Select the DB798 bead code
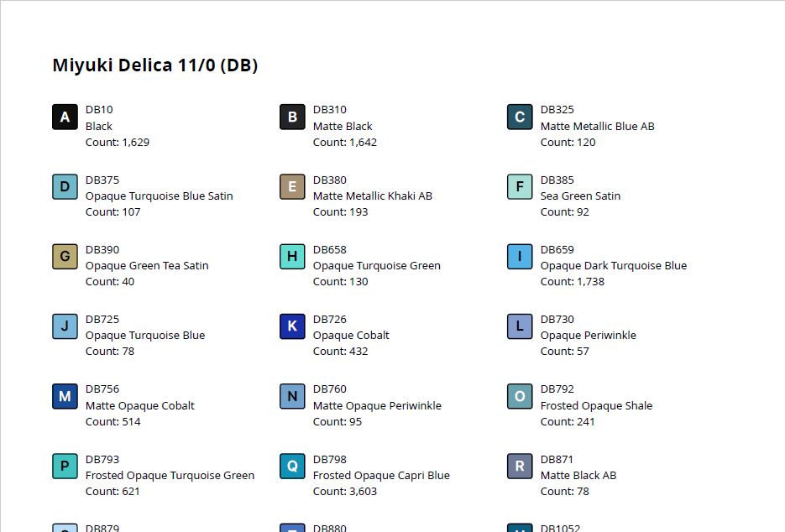The width and height of the screenshot is (785, 532). coord(330,460)
